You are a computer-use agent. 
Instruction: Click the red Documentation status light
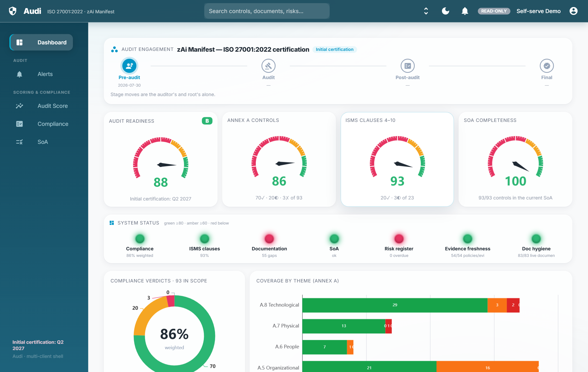pos(269,239)
